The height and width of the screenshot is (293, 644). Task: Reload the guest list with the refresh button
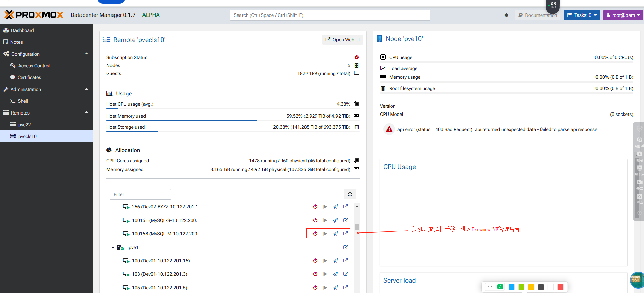click(350, 194)
